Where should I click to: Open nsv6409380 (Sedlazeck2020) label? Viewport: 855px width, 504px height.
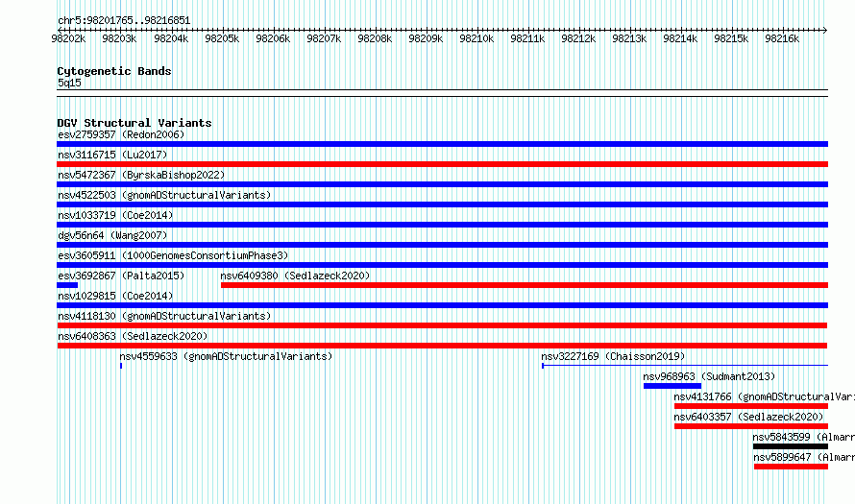(x=295, y=276)
